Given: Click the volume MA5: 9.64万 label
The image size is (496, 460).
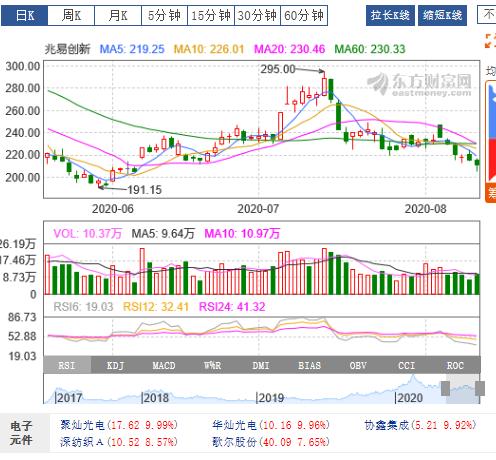Looking at the screenshot, I should click(163, 233).
